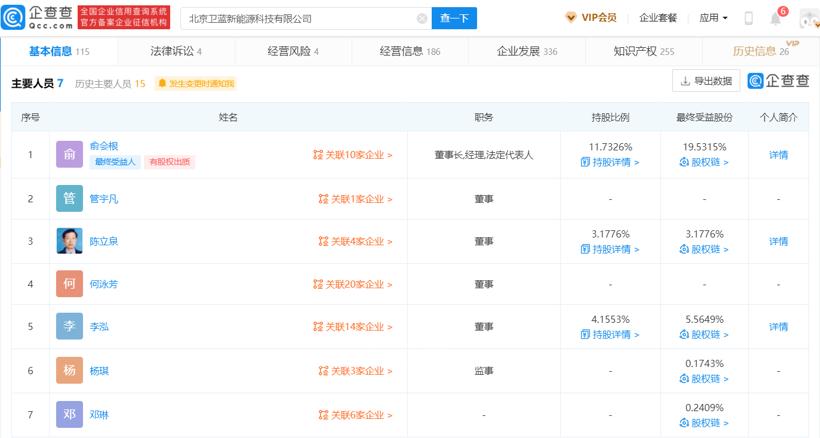Open the notification bell with 6 alerts
Screen dimensions: 820x438
pos(776,18)
